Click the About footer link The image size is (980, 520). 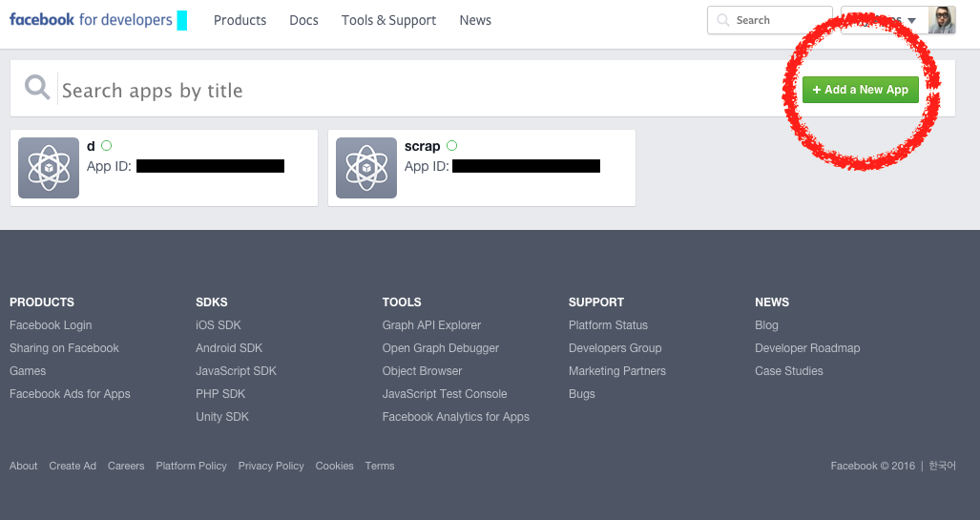pos(23,466)
